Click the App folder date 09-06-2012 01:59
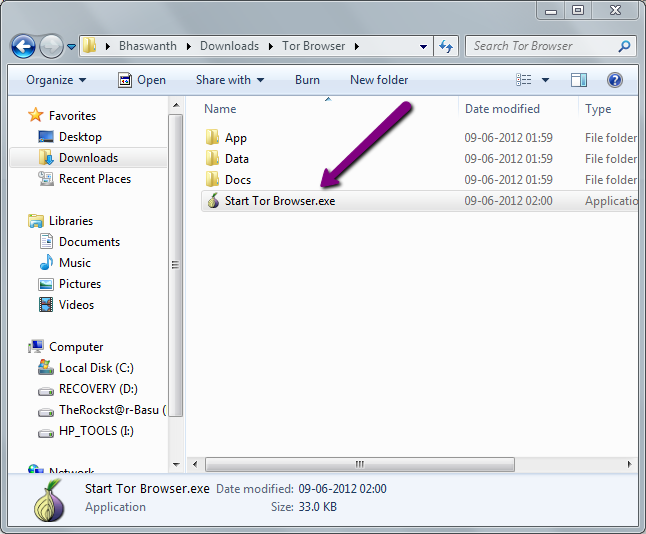The image size is (646, 534). (508, 138)
